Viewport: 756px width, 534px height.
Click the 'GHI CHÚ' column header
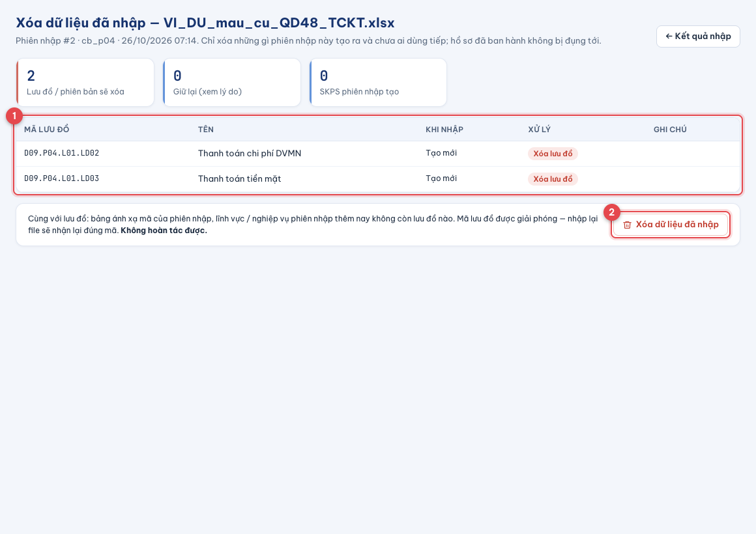pos(670,129)
